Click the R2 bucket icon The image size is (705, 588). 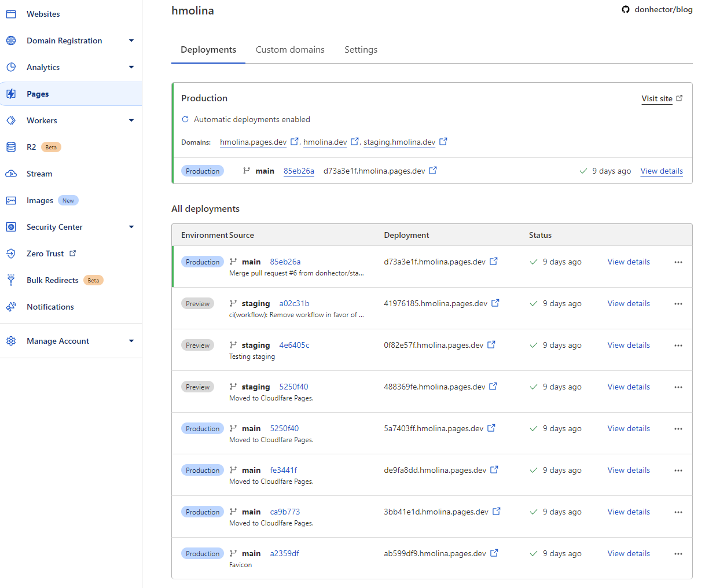pyautogui.click(x=10, y=147)
